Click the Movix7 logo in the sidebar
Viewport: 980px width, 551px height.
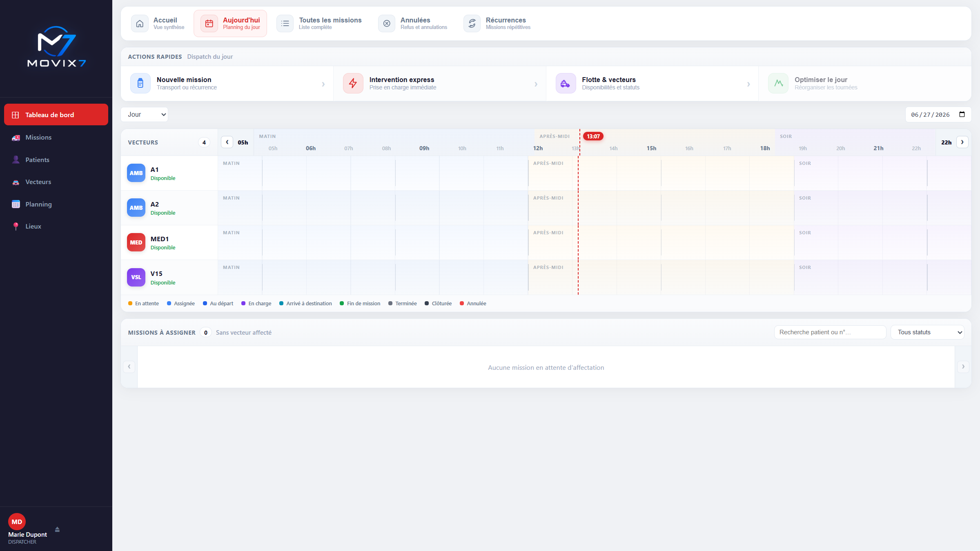click(56, 47)
